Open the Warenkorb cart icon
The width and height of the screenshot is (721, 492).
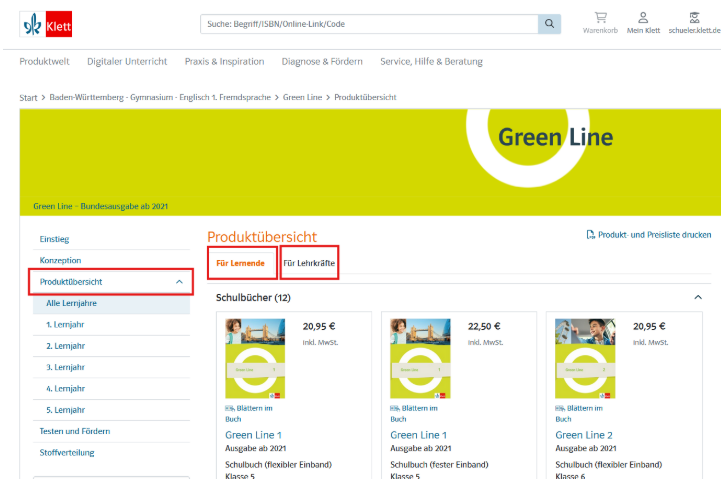coord(600,18)
